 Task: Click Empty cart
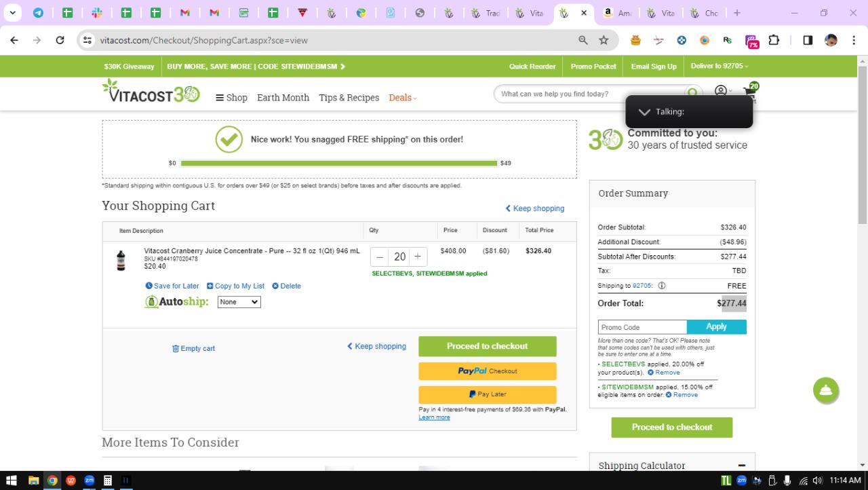point(193,348)
